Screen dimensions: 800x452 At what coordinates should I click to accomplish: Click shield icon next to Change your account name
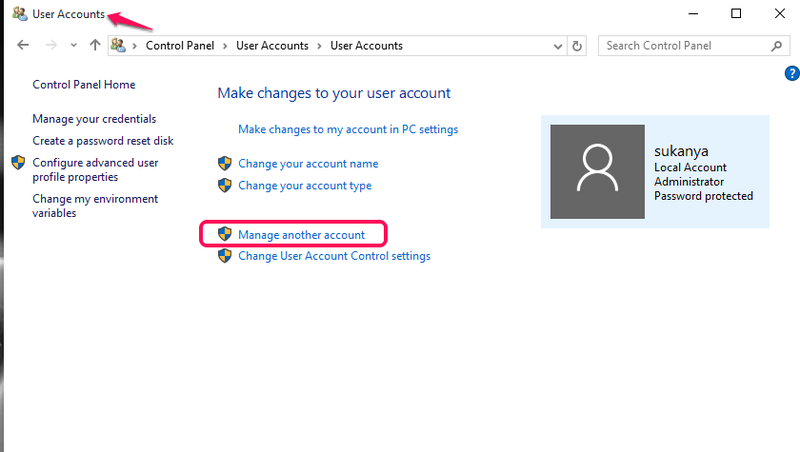pyautogui.click(x=224, y=163)
